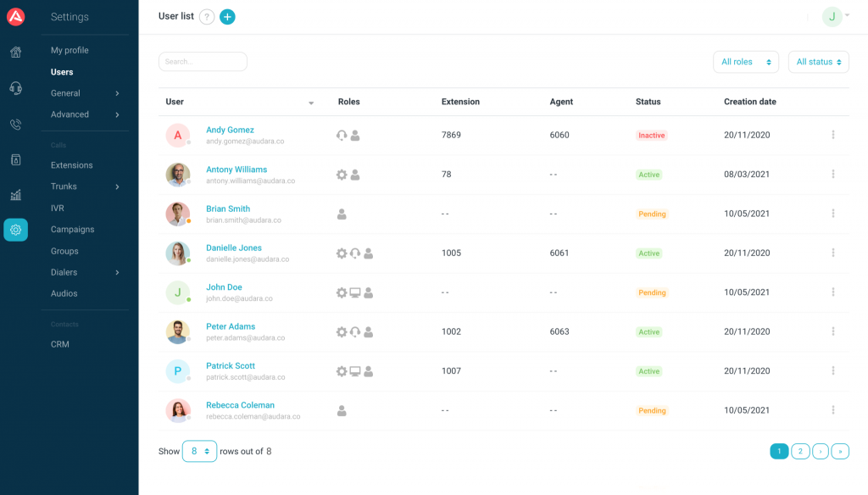This screenshot has height=495, width=868.
Task: Open three-dot menu for Andy Gomez
Action: [x=832, y=135]
